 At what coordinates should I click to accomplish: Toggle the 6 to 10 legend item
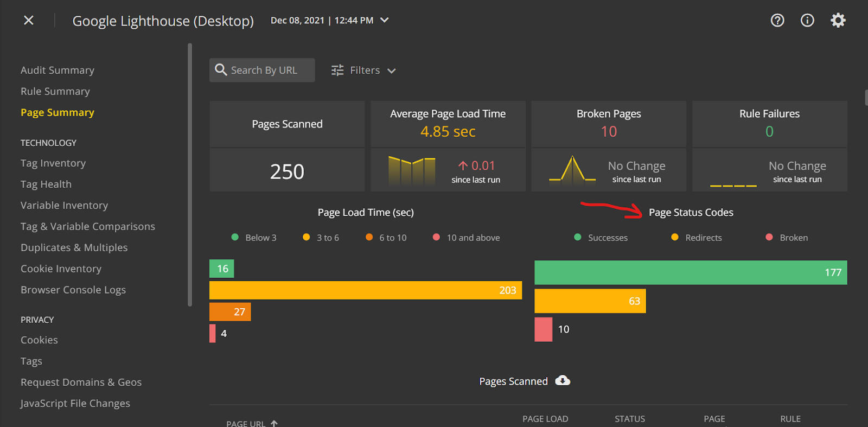tap(386, 238)
